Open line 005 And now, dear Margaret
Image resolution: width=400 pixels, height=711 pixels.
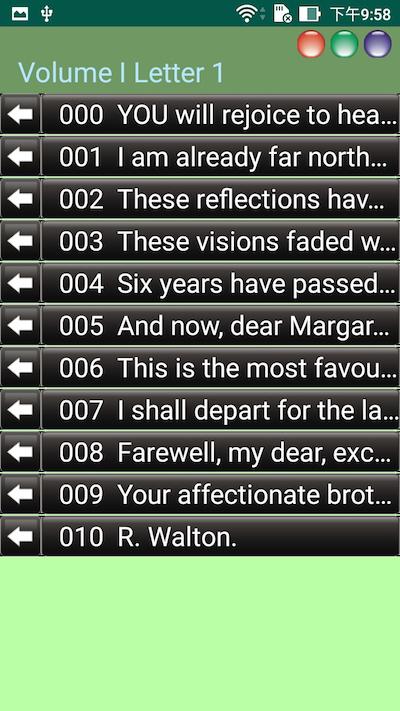pos(220,326)
